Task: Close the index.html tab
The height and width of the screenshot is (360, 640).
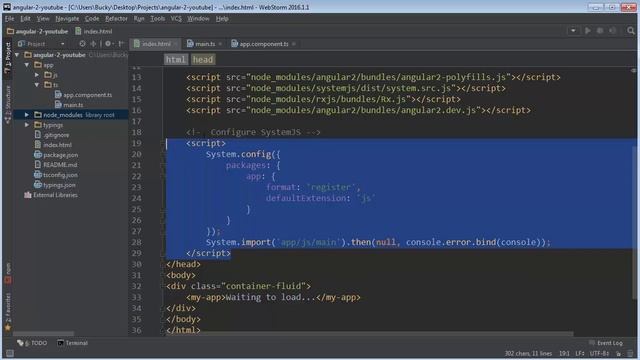Action: (176, 44)
